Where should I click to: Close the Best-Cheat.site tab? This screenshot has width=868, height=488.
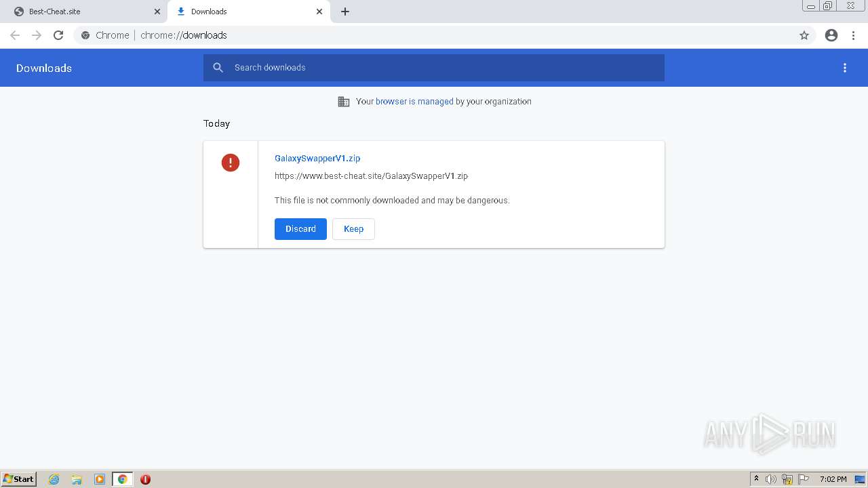(x=157, y=12)
